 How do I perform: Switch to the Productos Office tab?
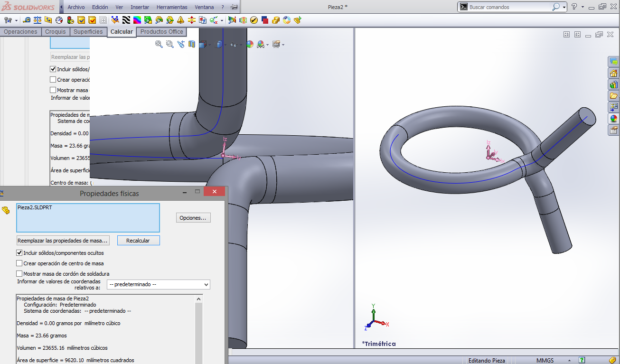[x=161, y=32]
